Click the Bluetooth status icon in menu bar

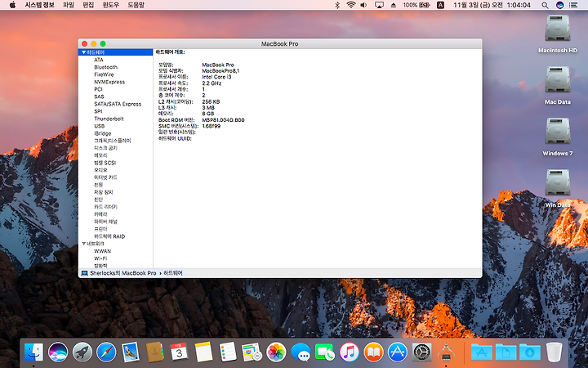[337, 5]
